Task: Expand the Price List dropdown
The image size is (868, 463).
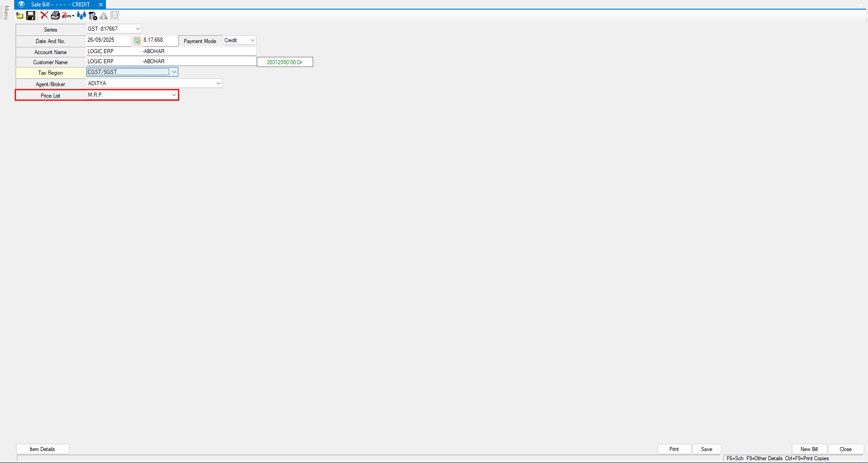Action: pyautogui.click(x=174, y=95)
